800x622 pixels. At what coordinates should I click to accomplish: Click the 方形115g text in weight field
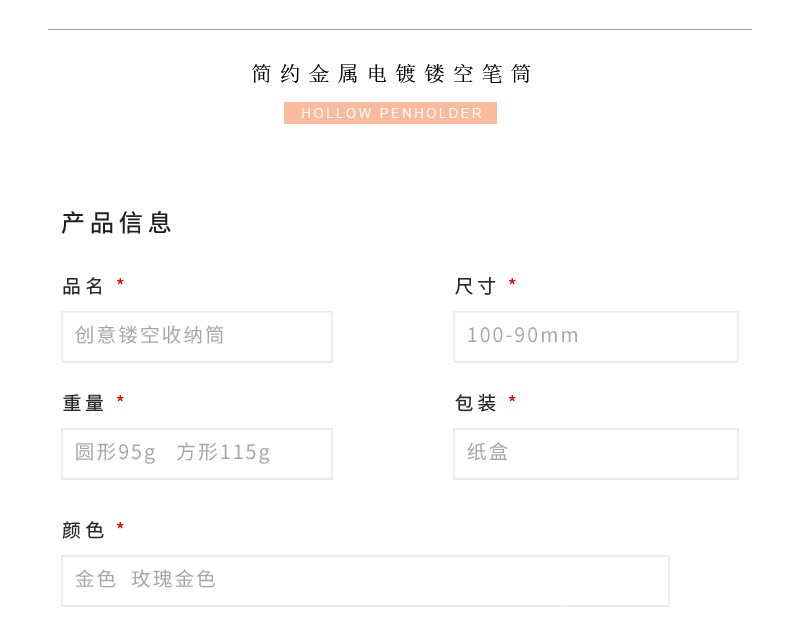223,453
